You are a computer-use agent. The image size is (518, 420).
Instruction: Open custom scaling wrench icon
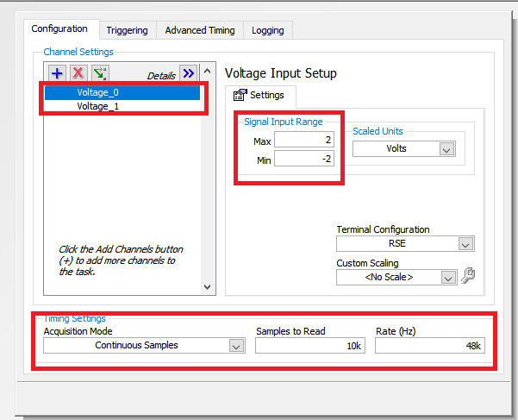[x=468, y=275]
